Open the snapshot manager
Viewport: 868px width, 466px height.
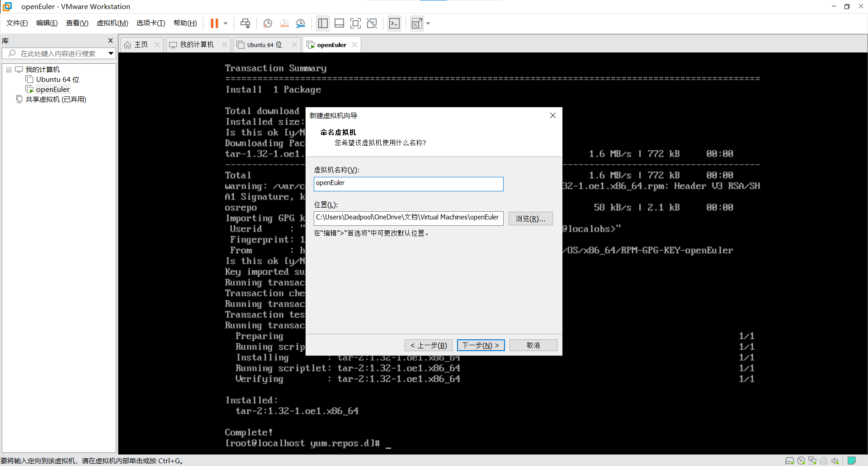click(301, 23)
